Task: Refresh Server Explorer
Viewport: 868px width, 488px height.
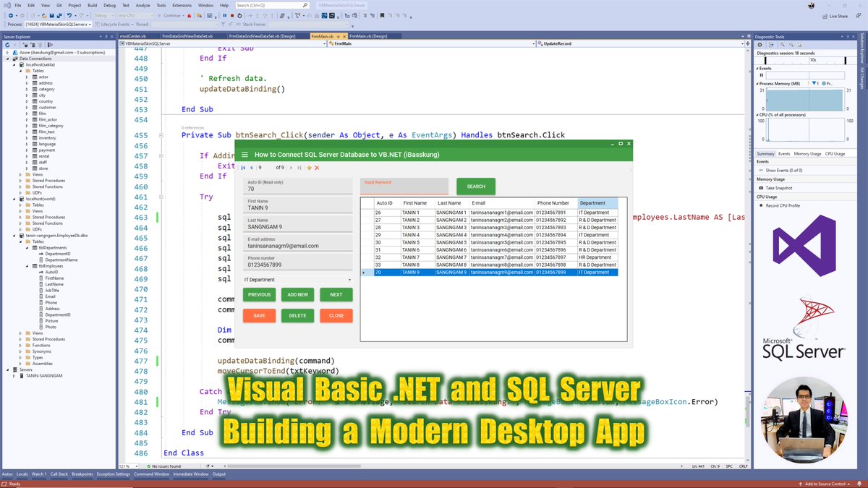Action: 7,45
